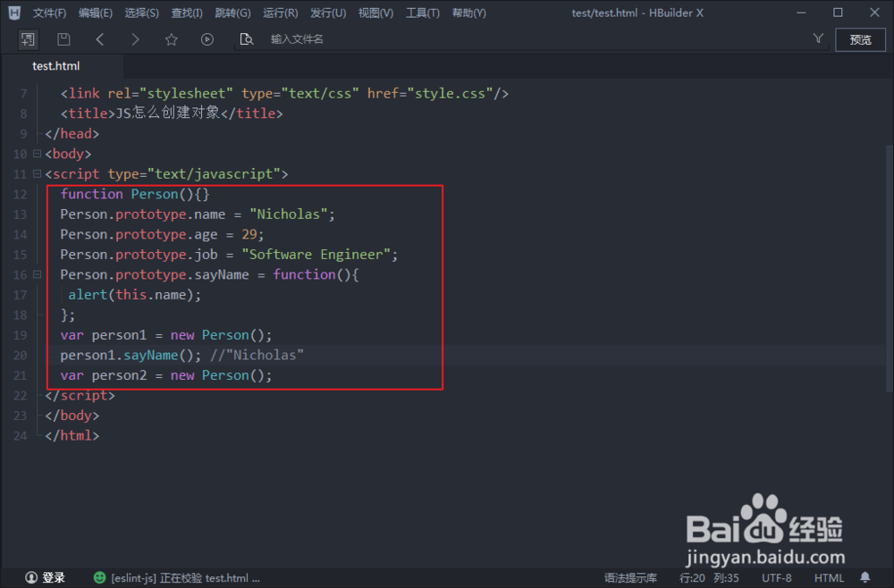Collapse the sayName function fold on line 16

click(37, 274)
